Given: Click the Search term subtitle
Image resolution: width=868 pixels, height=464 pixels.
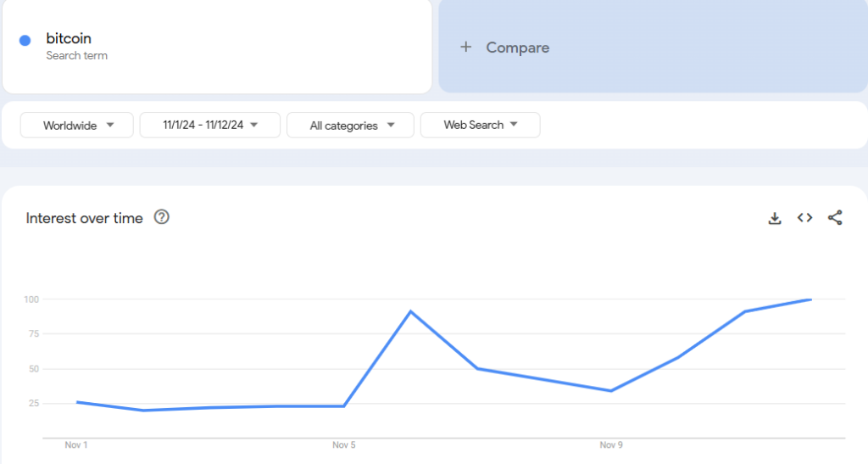Looking at the screenshot, I should pos(77,55).
